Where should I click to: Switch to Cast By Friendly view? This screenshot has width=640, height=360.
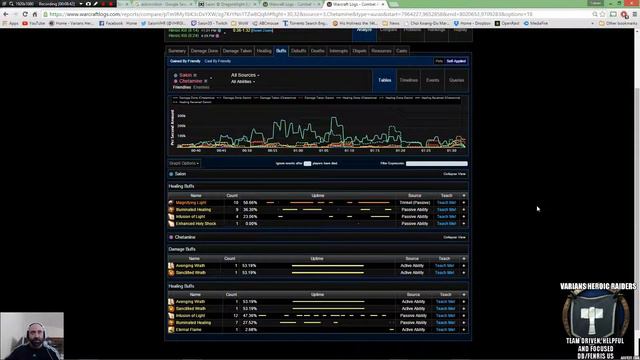(218, 61)
